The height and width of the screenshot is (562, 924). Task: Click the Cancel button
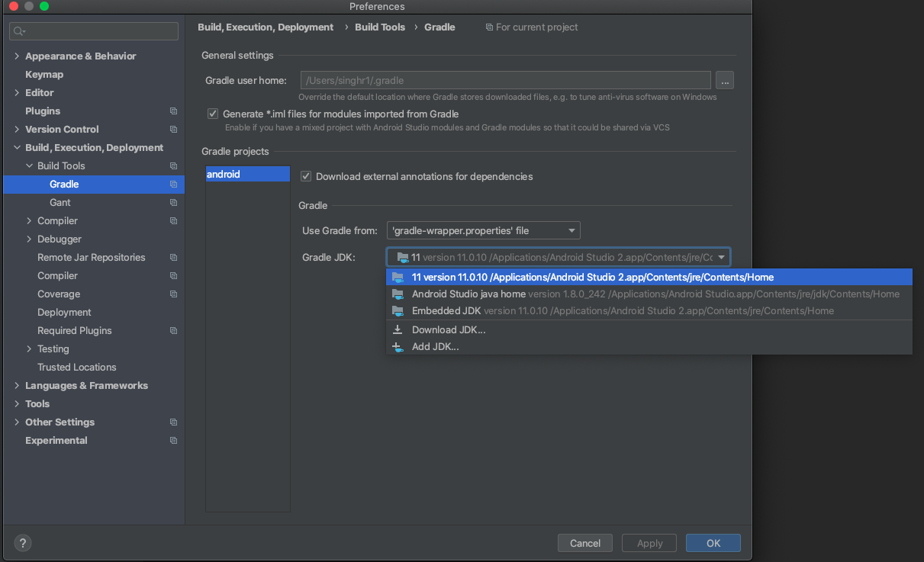585,543
